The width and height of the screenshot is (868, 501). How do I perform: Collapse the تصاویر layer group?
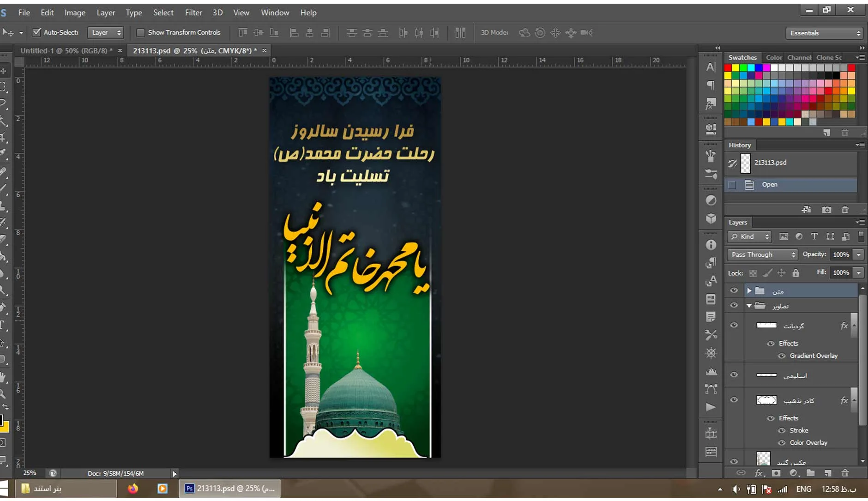pos(749,305)
